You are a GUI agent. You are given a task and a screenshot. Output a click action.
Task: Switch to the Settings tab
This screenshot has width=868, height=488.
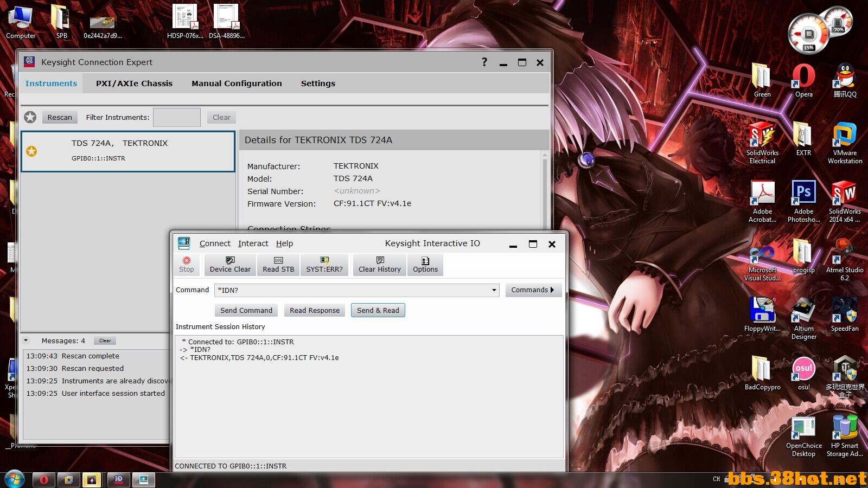[x=318, y=84]
